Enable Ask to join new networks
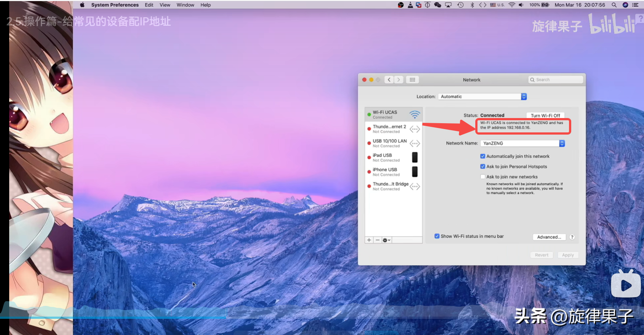644x335 pixels. pyautogui.click(x=483, y=177)
